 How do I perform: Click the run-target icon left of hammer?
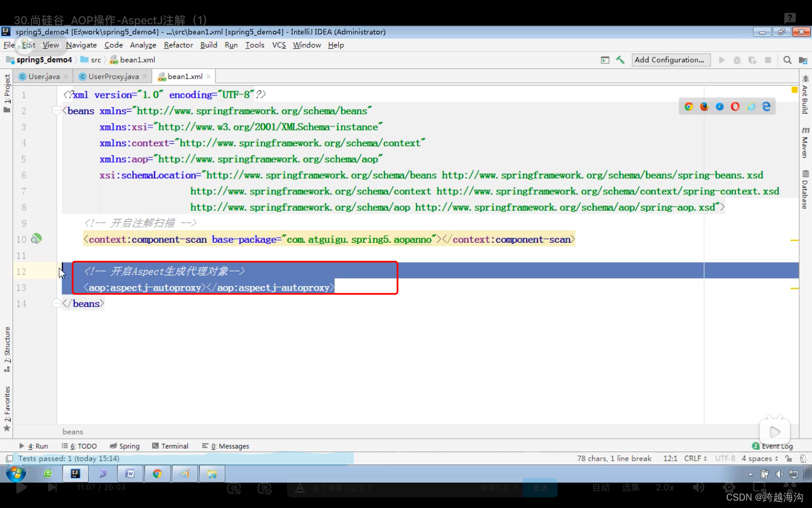click(x=605, y=60)
